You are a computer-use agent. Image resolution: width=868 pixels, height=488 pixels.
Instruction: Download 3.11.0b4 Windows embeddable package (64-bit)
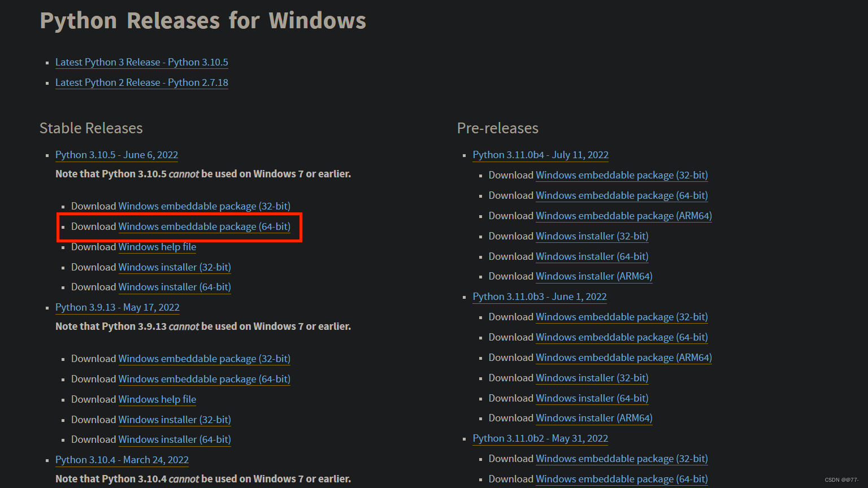point(622,195)
